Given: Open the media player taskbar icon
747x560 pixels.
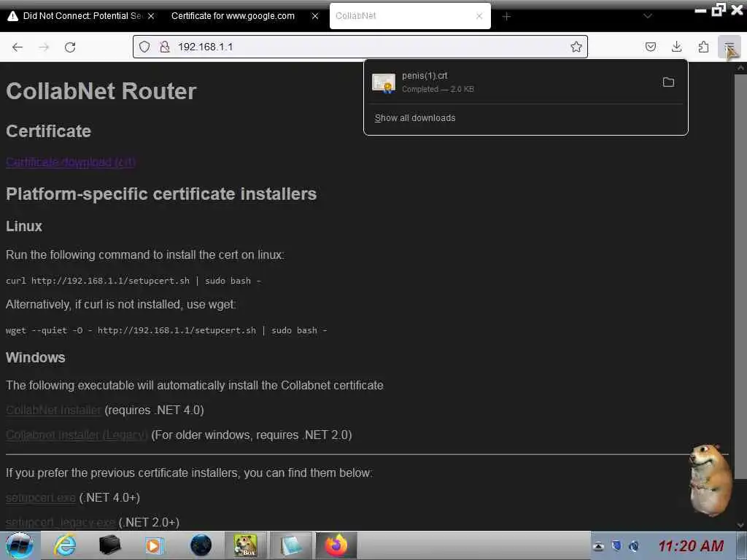Looking at the screenshot, I should click(154, 545).
